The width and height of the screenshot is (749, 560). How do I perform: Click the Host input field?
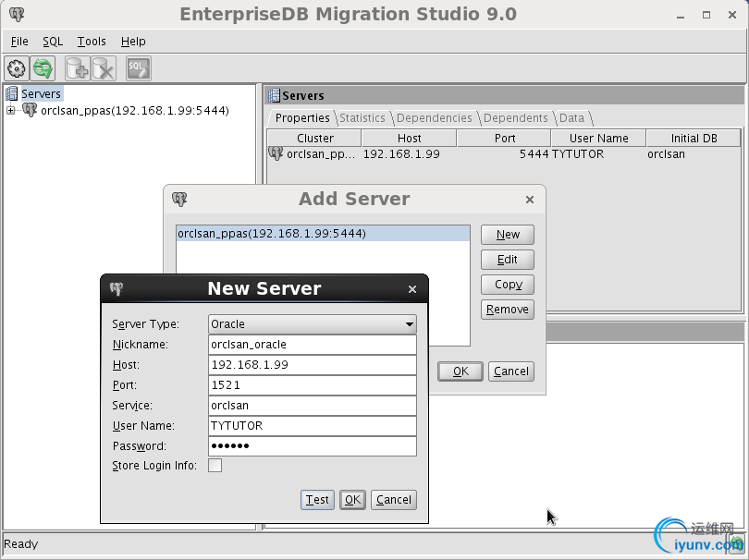tap(313, 365)
